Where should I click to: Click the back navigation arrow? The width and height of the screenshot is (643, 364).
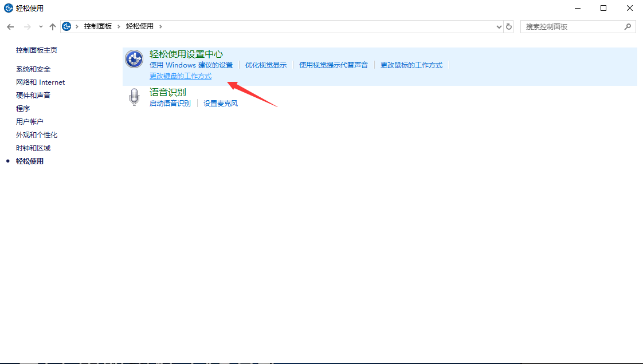click(x=10, y=27)
